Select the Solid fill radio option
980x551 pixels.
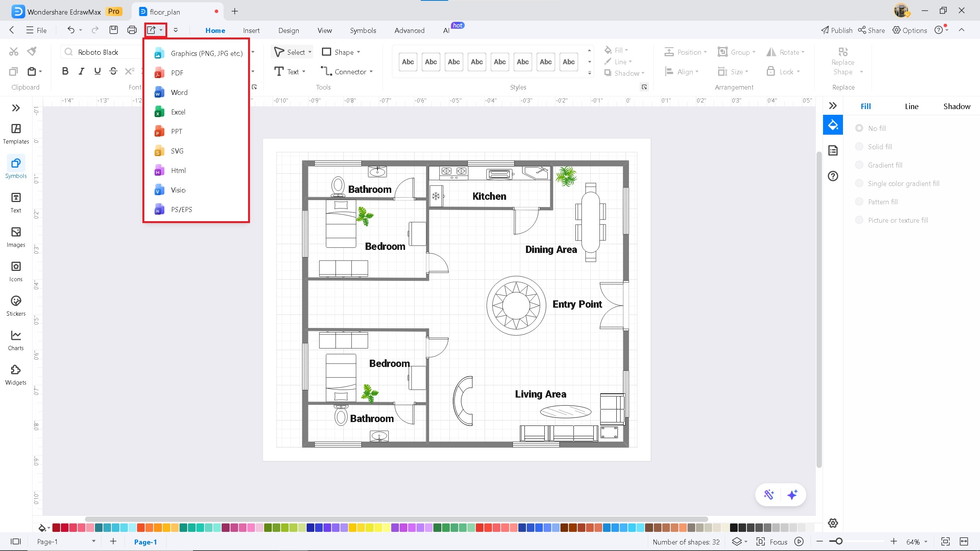pyautogui.click(x=859, y=147)
